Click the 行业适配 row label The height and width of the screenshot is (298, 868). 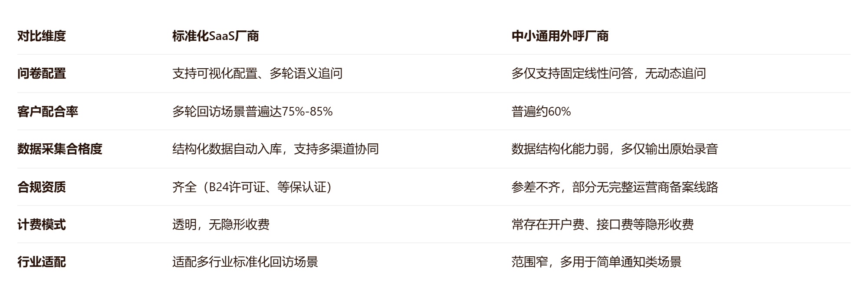point(42,262)
